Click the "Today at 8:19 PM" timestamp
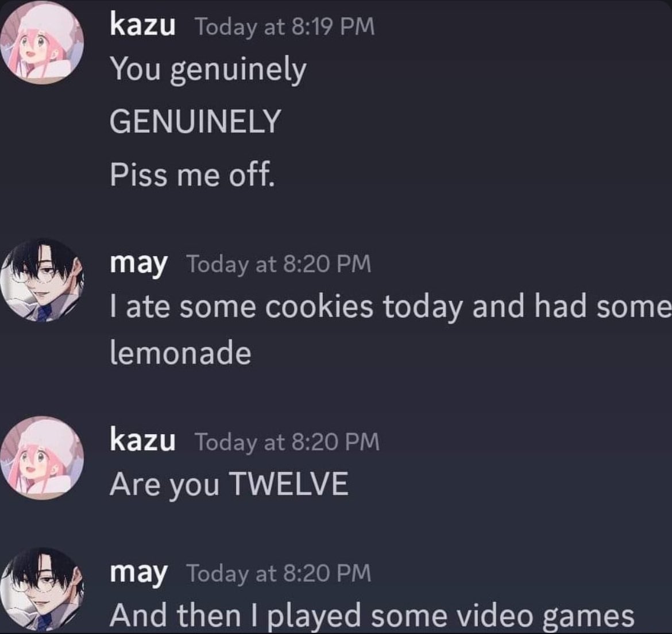This screenshot has height=634, width=672. (284, 27)
